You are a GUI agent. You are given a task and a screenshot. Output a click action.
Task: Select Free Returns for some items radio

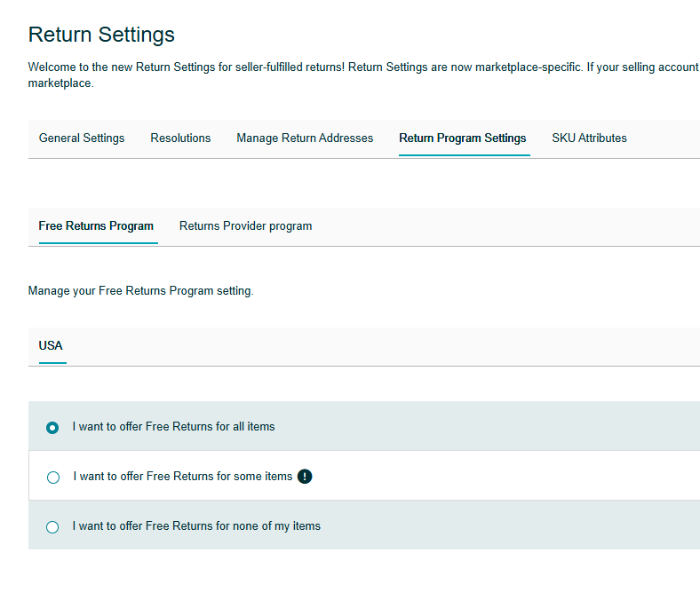pyautogui.click(x=53, y=478)
